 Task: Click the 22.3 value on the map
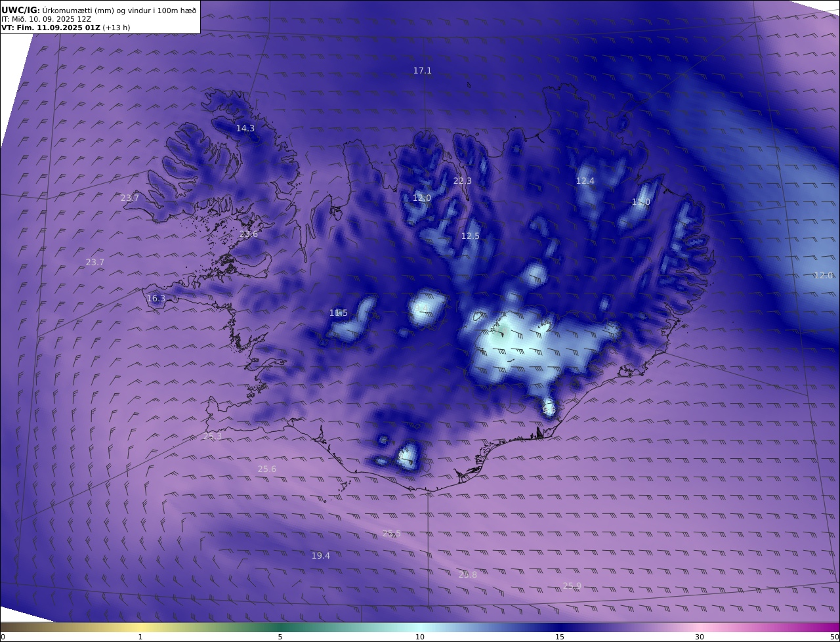click(463, 181)
